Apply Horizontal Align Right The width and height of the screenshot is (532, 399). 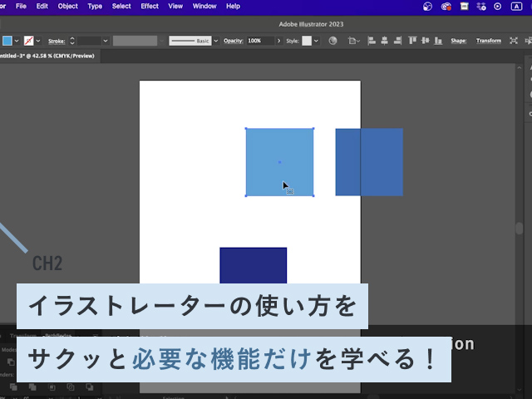(397, 41)
